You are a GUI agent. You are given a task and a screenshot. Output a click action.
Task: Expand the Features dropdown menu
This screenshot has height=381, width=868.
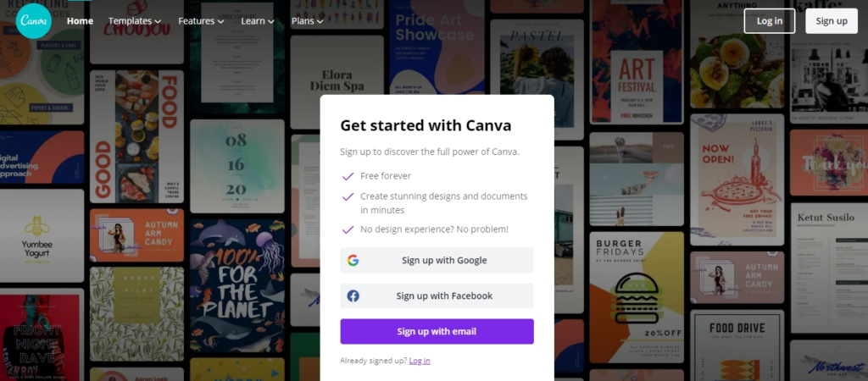tap(201, 21)
